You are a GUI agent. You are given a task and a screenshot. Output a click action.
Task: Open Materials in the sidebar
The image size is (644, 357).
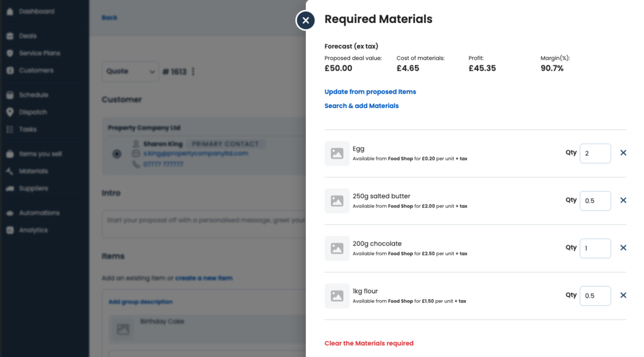[x=33, y=171]
